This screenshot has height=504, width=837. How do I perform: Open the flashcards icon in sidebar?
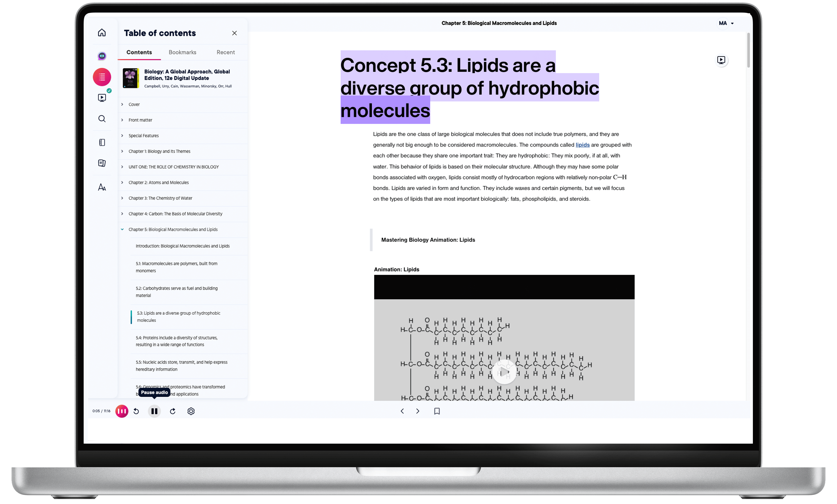pos(102,163)
